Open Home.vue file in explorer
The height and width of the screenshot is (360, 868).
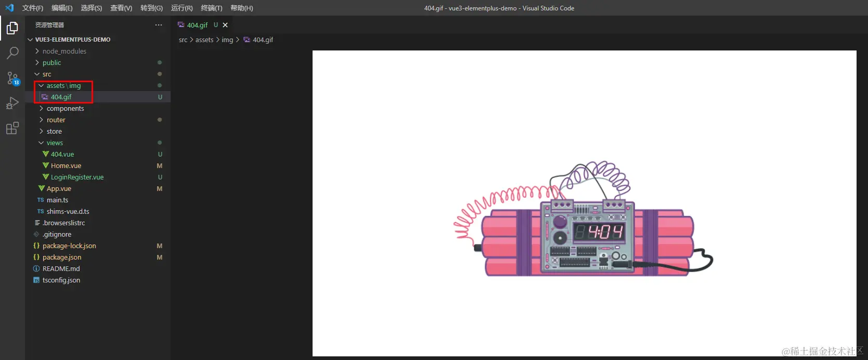[x=66, y=165]
